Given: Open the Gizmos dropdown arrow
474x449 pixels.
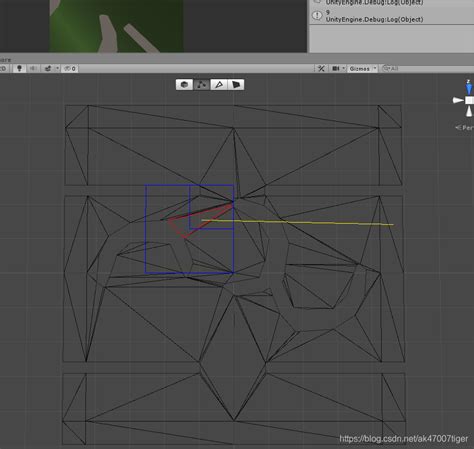Looking at the screenshot, I should pyautogui.click(x=375, y=68).
